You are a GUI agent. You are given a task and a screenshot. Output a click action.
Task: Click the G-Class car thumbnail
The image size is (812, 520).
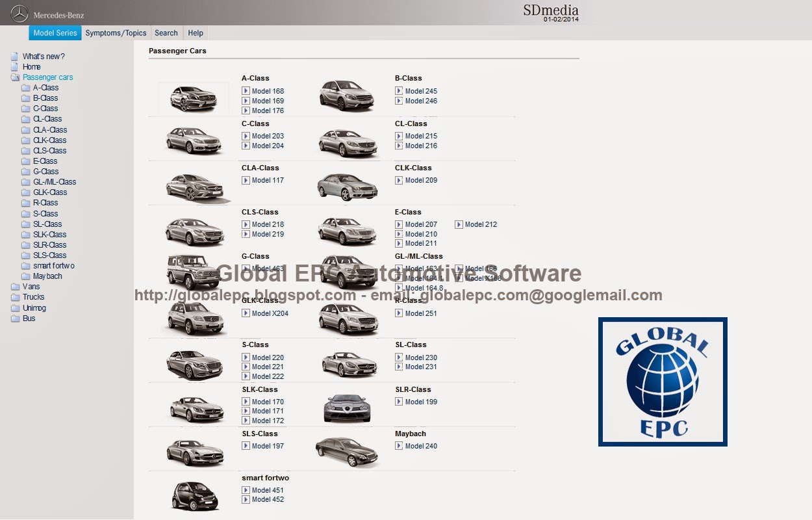pyautogui.click(x=194, y=271)
